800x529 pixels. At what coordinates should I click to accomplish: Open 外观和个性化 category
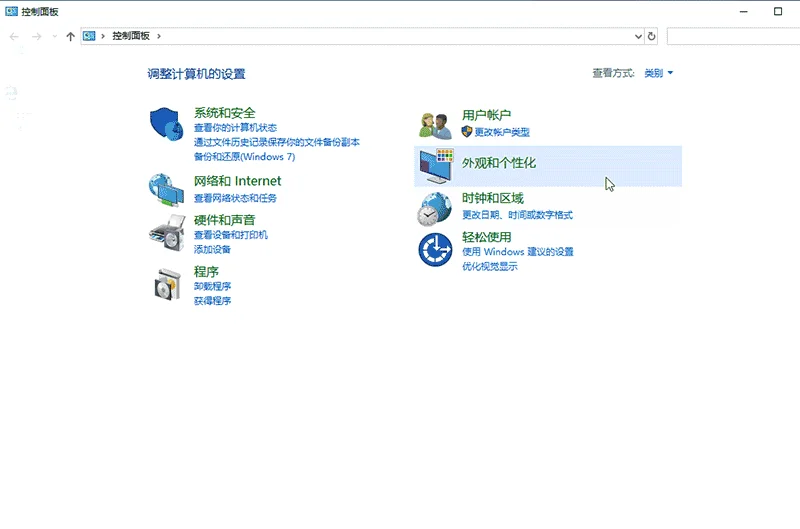click(x=498, y=163)
